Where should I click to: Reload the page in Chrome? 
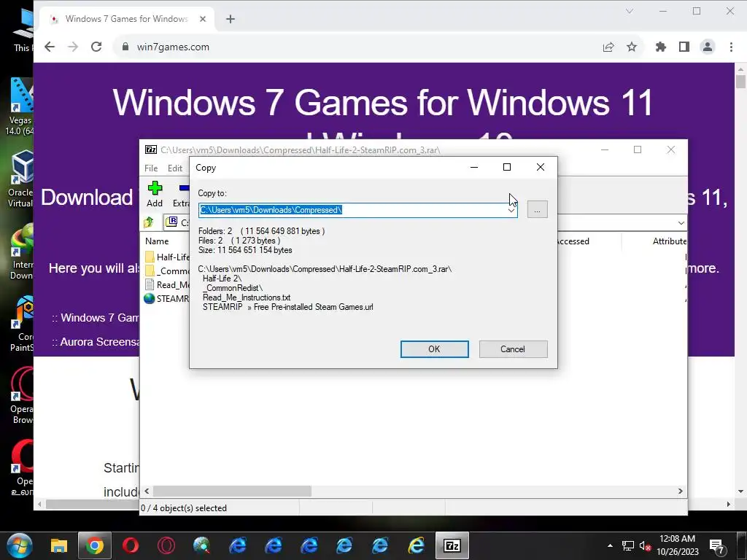click(x=96, y=47)
